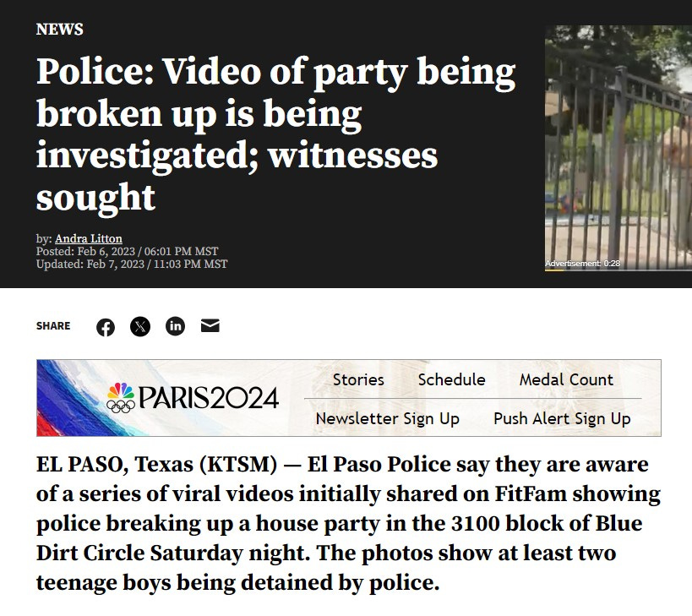692x616 pixels.
Task: Share the article on LinkedIn
Action: (x=175, y=326)
